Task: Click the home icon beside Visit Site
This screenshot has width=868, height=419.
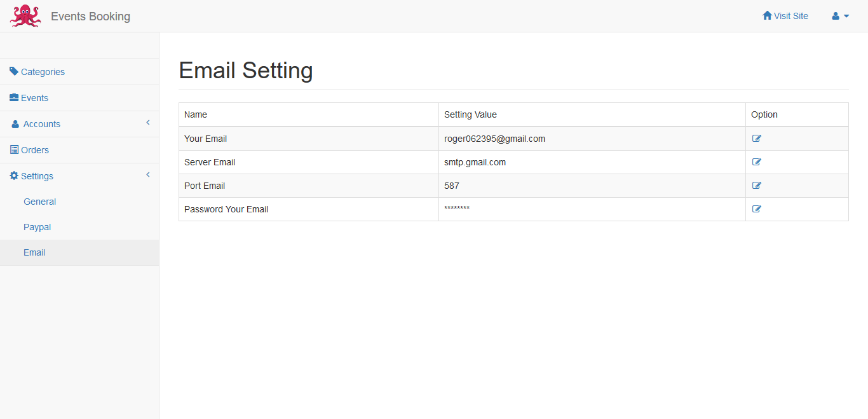Action: [x=767, y=16]
